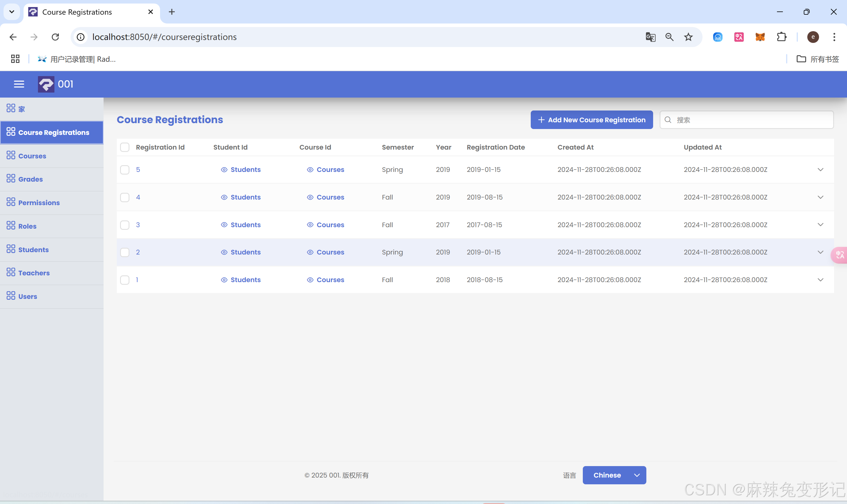Screen dimensions: 847x504
Task: Sort by the Registration Date column header
Action: point(495,147)
